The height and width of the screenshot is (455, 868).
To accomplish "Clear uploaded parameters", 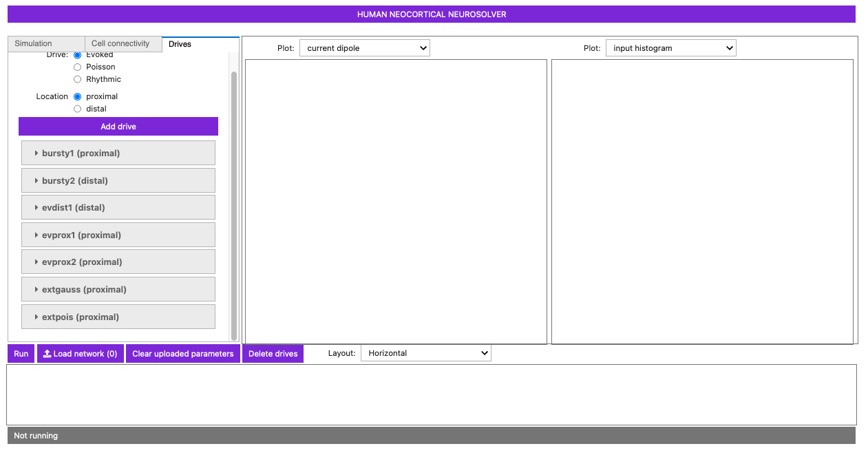I will 183,354.
